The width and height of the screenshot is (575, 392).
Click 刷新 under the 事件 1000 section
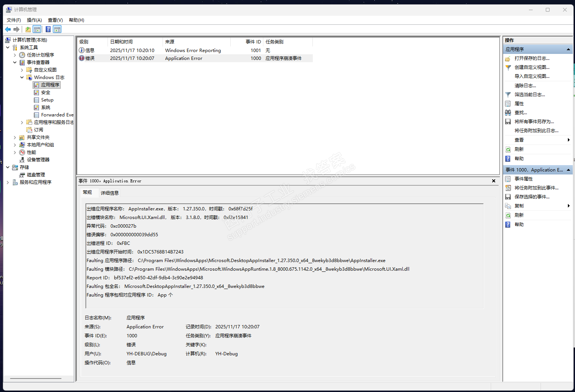(519, 215)
